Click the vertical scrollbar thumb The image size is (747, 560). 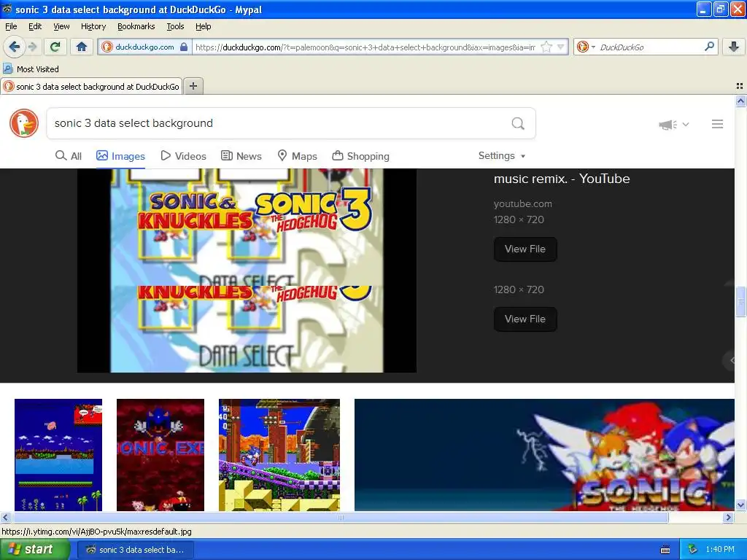(x=740, y=301)
